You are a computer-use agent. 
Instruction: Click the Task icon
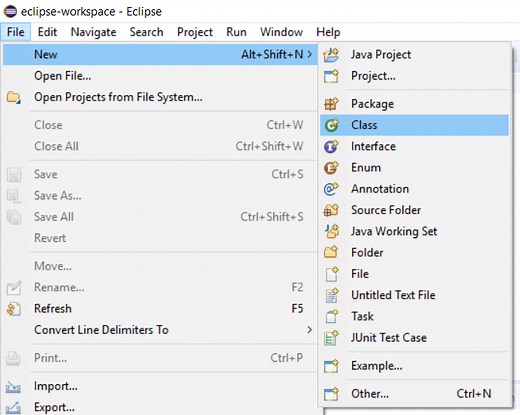click(x=332, y=316)
